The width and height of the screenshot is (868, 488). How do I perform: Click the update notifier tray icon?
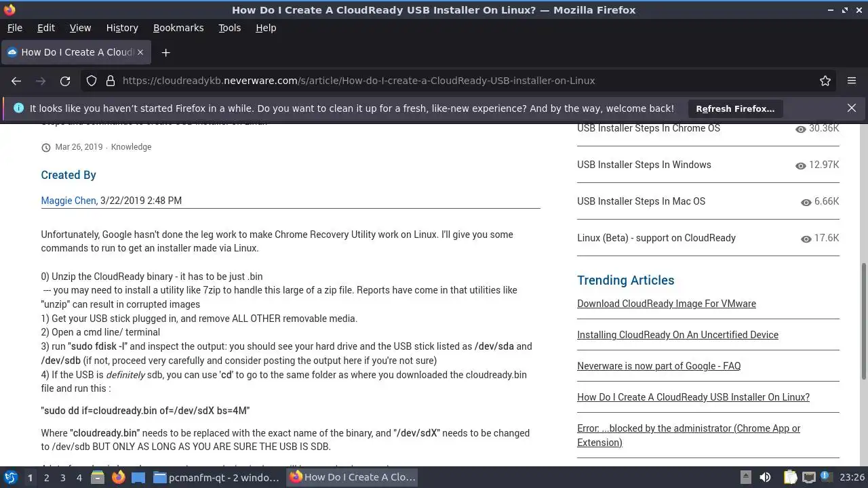click(x=828, y=477)
